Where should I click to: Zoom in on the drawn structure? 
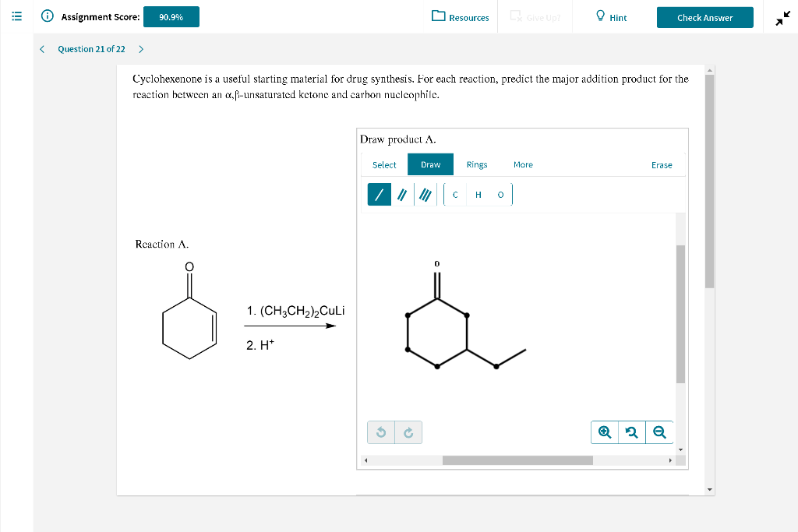(x=604, y=432)
